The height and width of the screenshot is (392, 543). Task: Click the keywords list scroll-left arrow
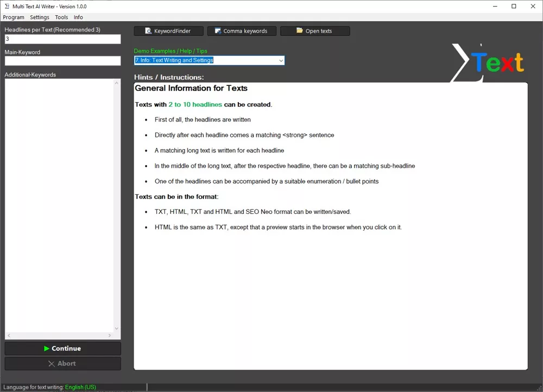click(x=9, y=336)
